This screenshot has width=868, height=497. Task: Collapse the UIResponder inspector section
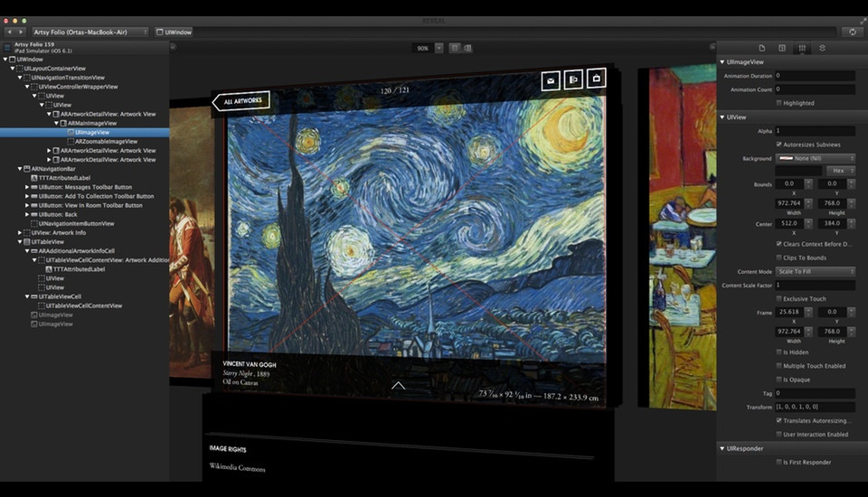tap(722, 448)
